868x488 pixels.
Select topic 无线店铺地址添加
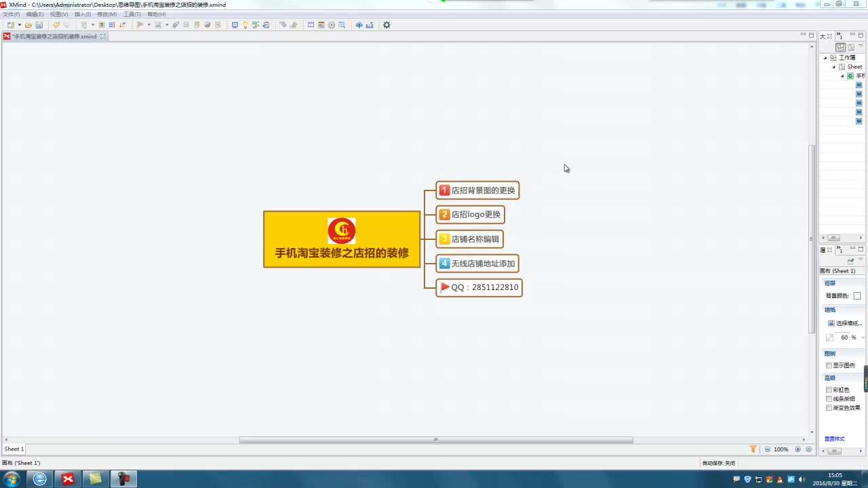477,264
